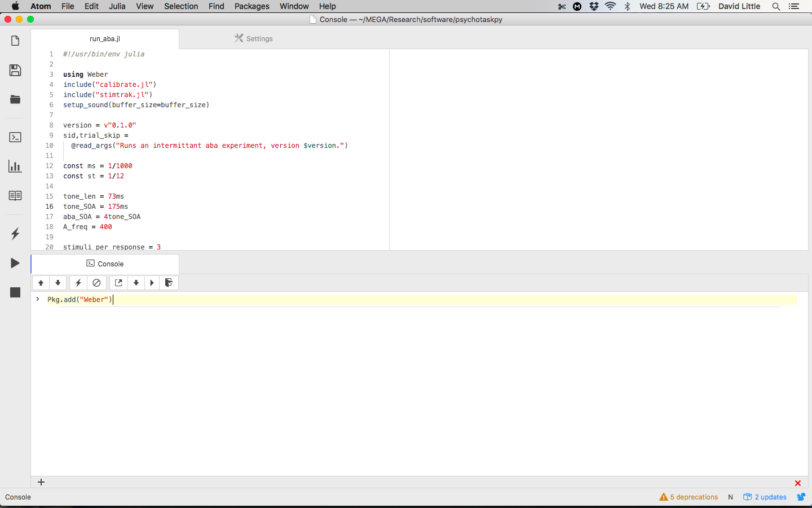
Task: Click the external link arrow button in console toolbar
Action: (x=118, y=283)
